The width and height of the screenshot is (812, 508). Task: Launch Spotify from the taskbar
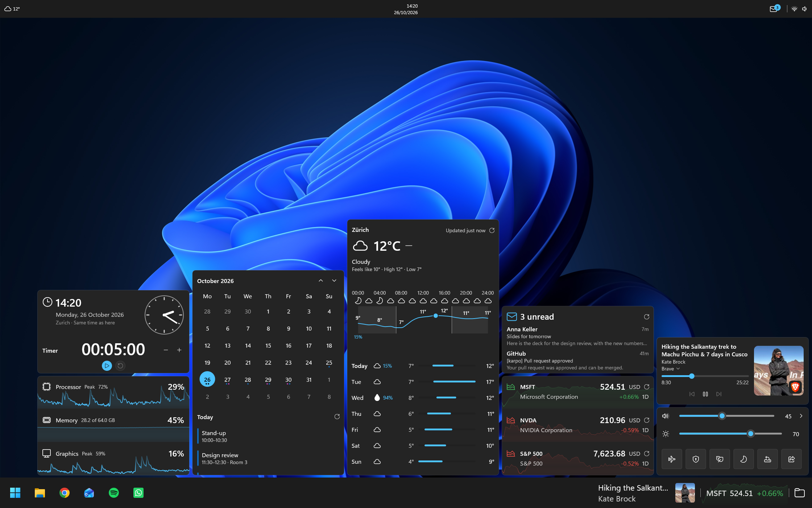pyautogui.click(x=114, y=493)
